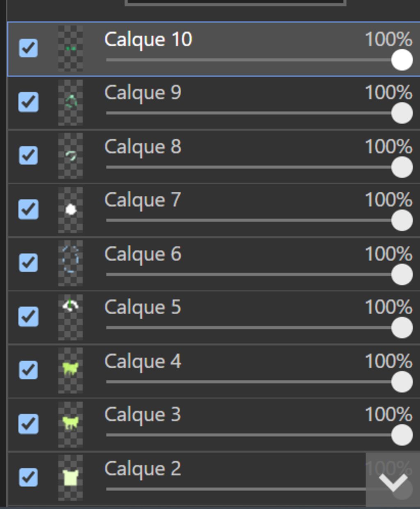The width and height of the screenshot is (420, 509).
Task: Click the Calque 10 opacity slider handle
Action: tap(402, 60)
